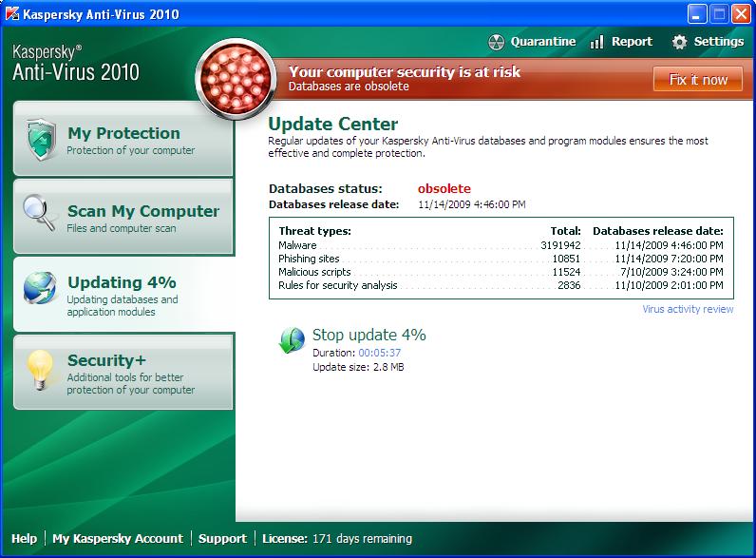Click the Fix it now button
This screenshot has width=756, height=558.
click(x=698, y=79)
